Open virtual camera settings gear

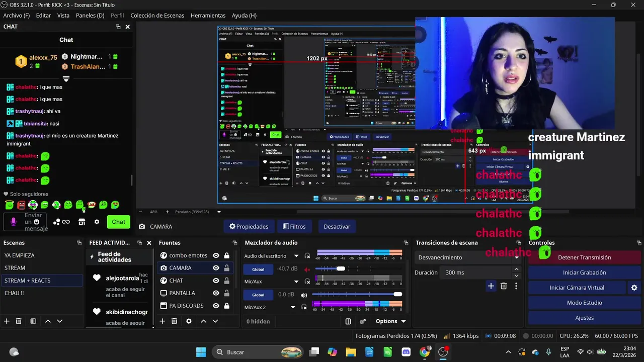(634, 288)
